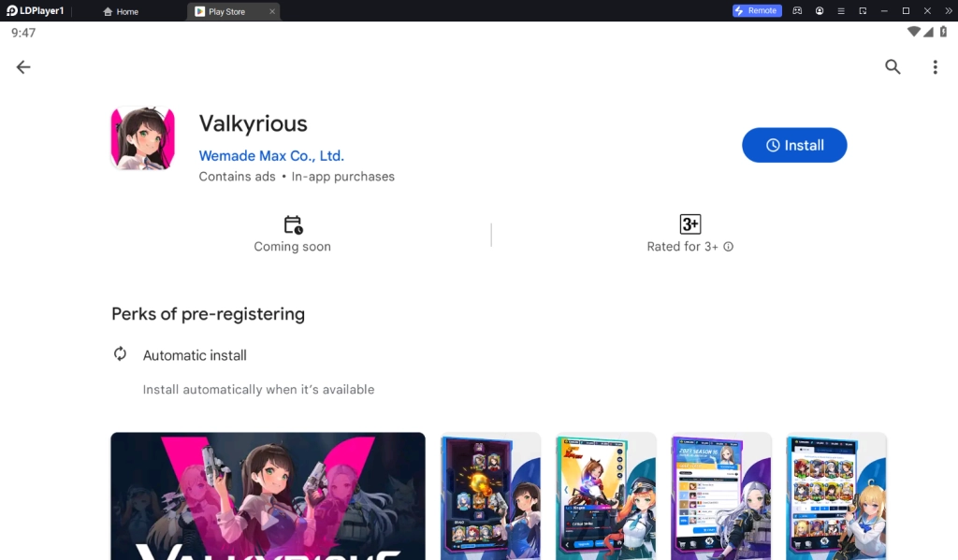The width and height of the screenshot is (958, 560).
Task: Close the Play Store tab
Action: [272, 11]
